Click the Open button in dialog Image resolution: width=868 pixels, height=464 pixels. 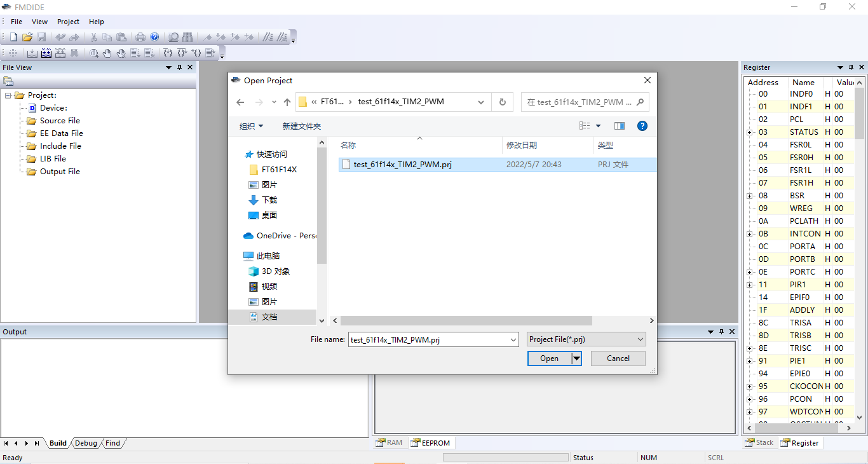pyautogui.click(x=550, y=358)
